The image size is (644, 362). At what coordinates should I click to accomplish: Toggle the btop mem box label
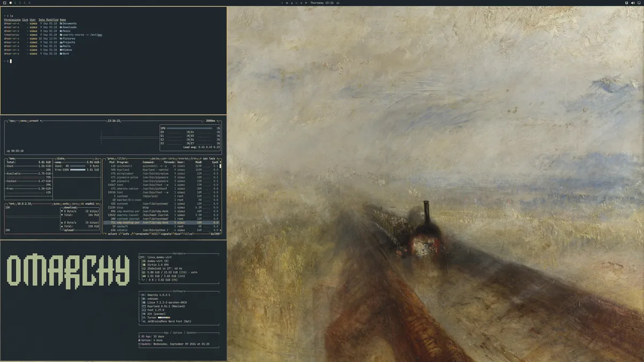(x=12, y=159)
